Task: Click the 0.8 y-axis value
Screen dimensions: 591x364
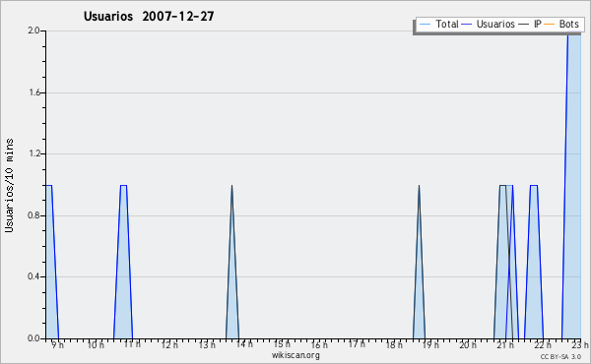Action: [33, 215]
